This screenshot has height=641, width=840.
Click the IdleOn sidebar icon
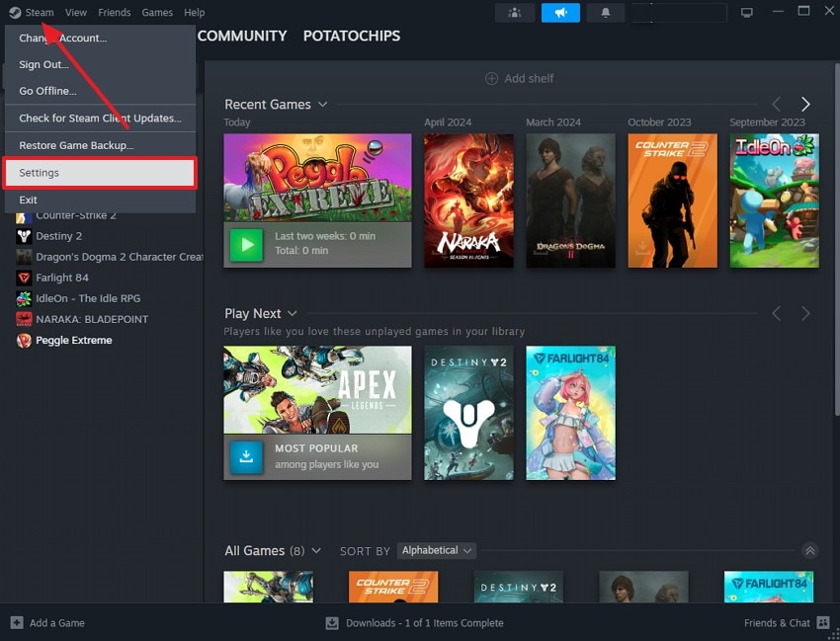[x=24, y=299]
